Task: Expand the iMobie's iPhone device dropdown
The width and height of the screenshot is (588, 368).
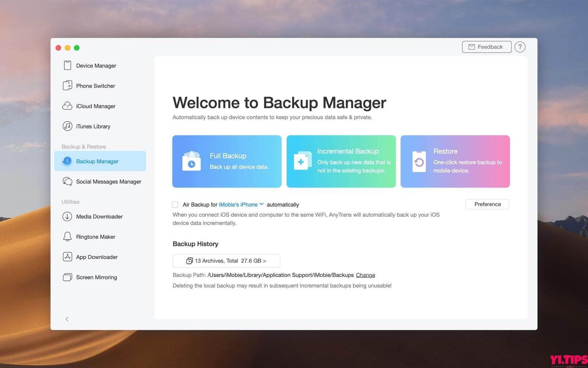Action: (x=261, y=204)
